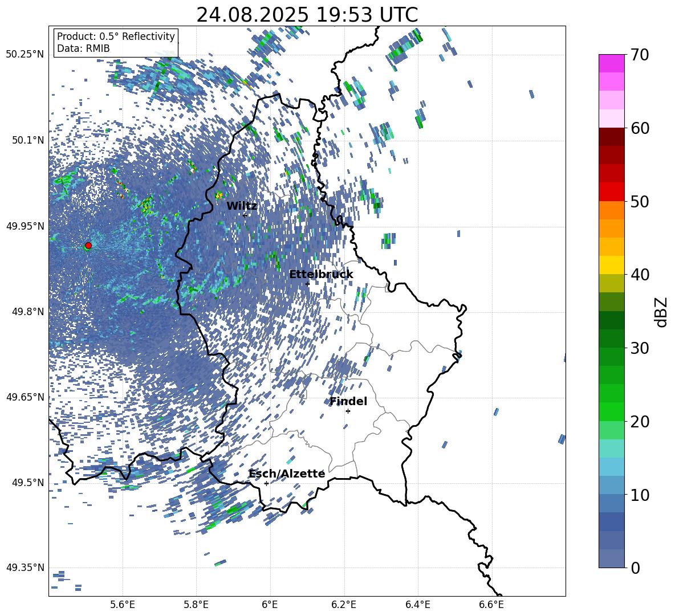
Task: Click the magenta top segment of the colorbar
Action: pos(611,63)
